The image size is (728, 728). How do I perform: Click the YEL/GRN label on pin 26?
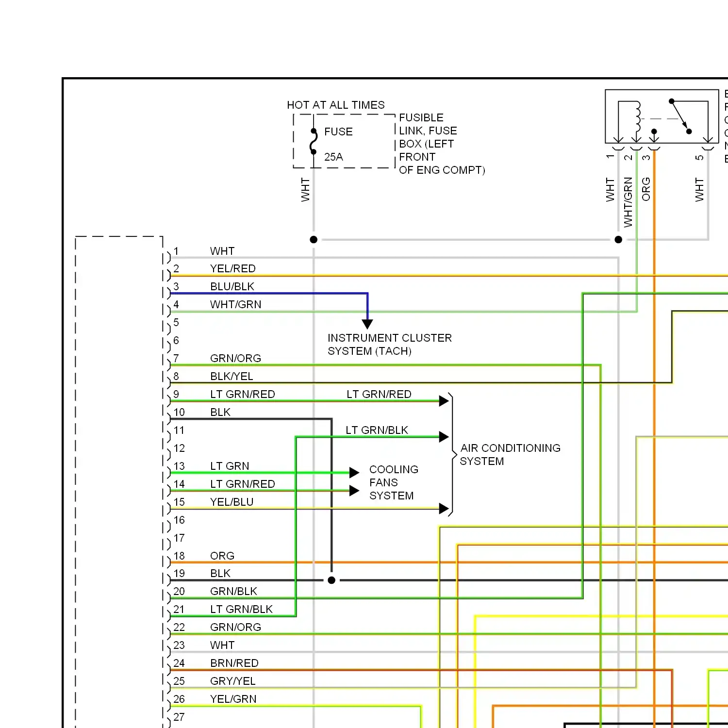pyautogui.click(x=233, y=699)
